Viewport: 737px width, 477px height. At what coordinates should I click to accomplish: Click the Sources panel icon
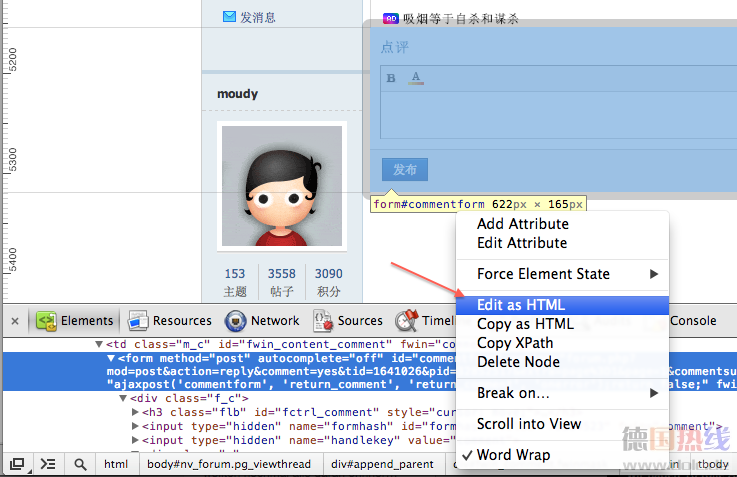click(x=323, y=321)
